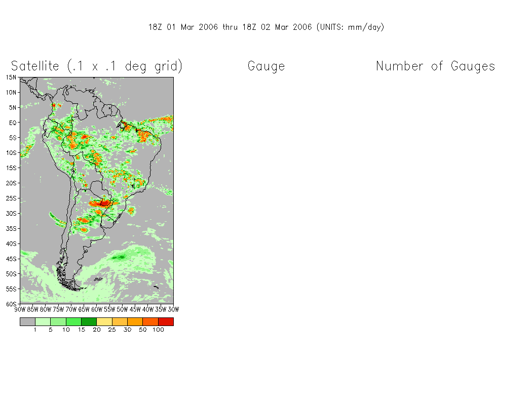The height and width of the screenshot is (405, 532).
Task: Click the 30S latitude label
Action: point(11,214)
